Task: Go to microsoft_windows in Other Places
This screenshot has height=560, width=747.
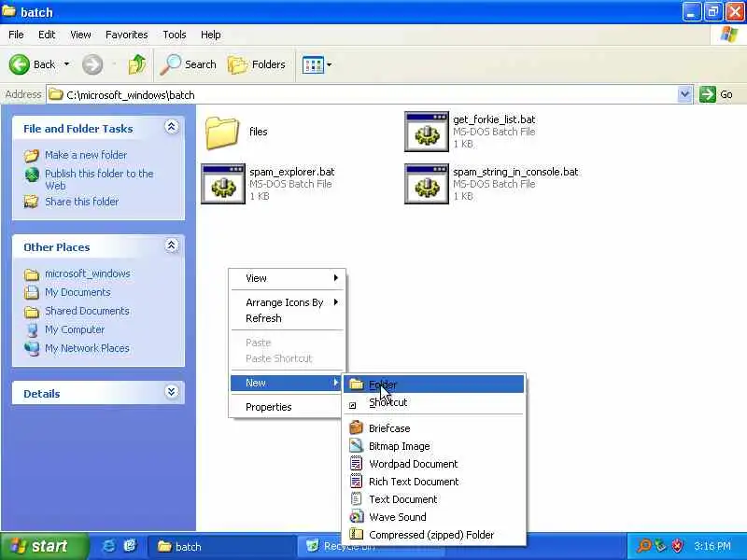Action: tap(88, 273)
